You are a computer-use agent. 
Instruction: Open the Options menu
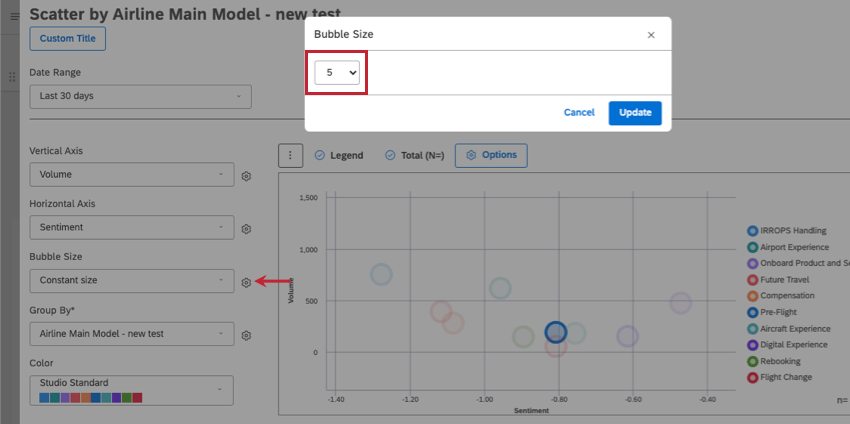tap(491, 155)
